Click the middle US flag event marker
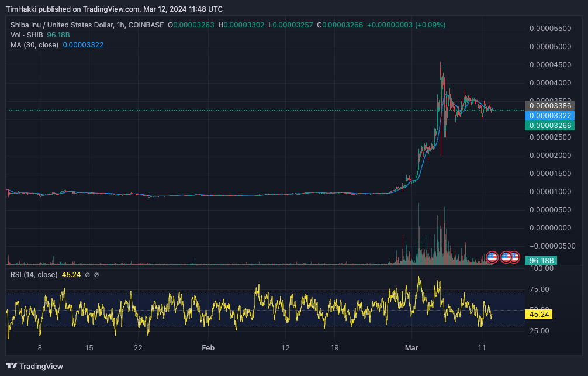588x376 pixels. click(506, 257)
